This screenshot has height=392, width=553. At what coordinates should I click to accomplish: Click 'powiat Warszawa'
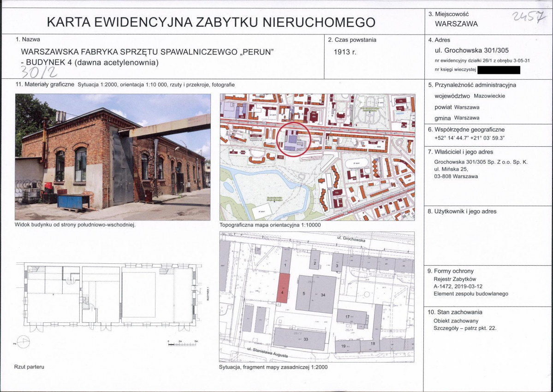pyautogui.click(x=457, y=107)
